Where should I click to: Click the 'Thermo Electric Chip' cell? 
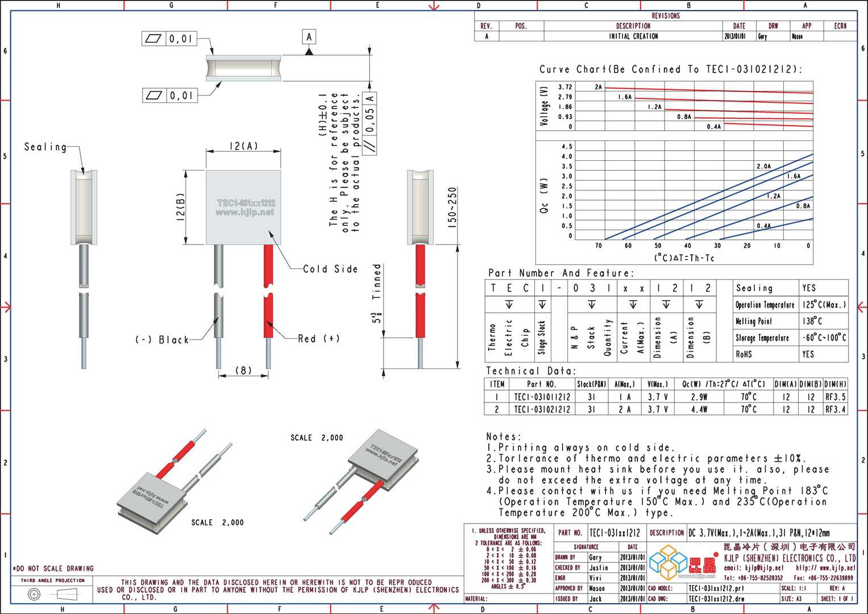[x=509, y=337]
